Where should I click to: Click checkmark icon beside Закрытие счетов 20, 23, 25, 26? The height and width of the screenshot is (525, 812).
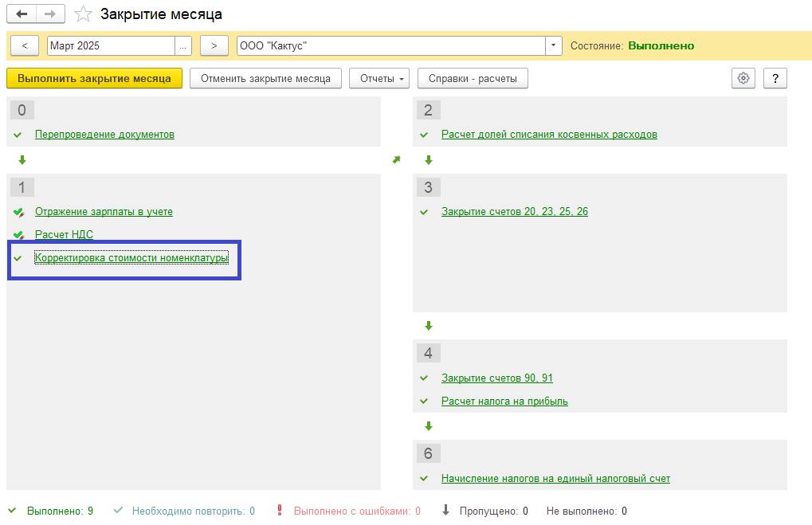(424, 212)
